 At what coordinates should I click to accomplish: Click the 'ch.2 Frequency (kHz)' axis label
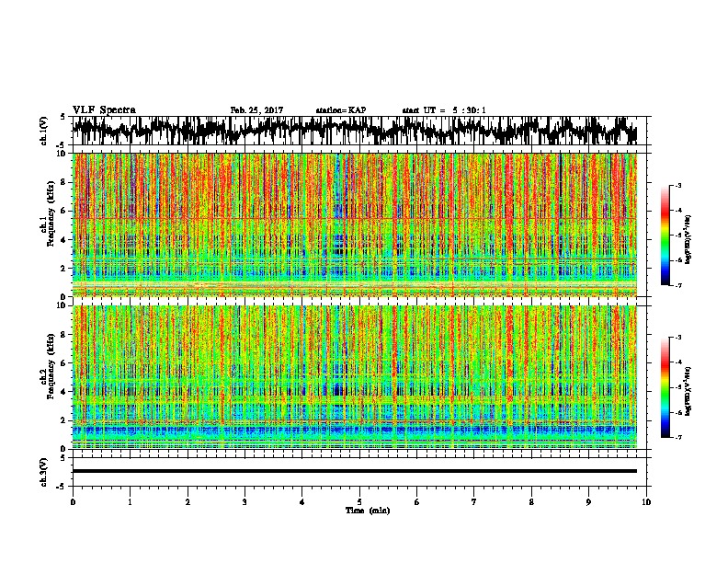click(x=48, y=366)
